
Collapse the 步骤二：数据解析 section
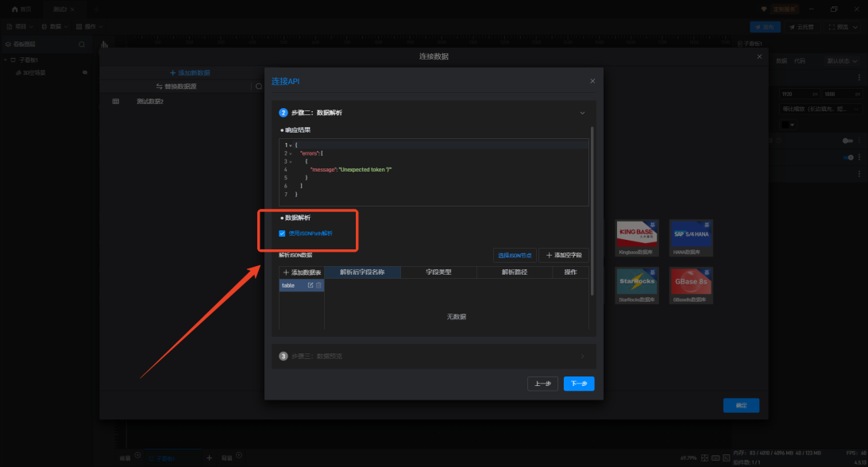(x=582, y=113)
